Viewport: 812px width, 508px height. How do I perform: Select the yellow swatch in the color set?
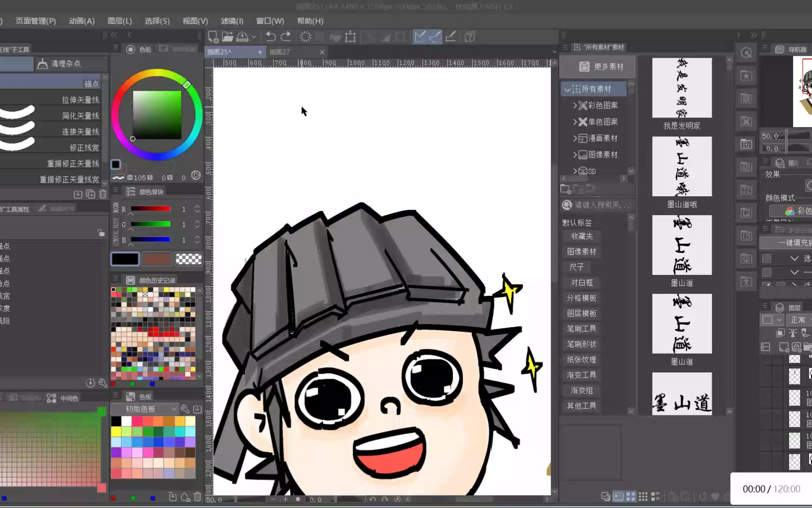(x=116, y=431)
